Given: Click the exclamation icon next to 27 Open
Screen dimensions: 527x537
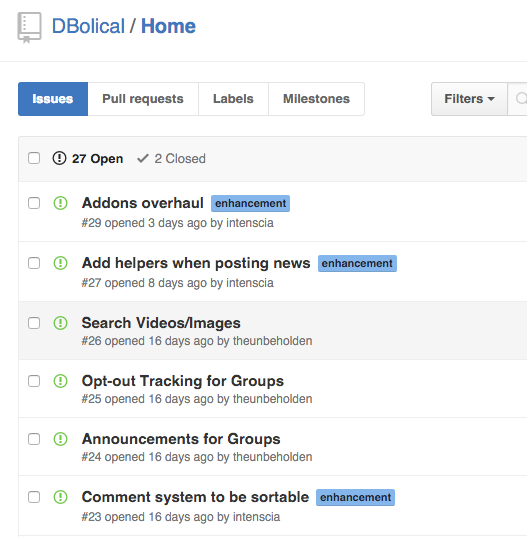Looking at the screenshot, I should [x=59, y=158].
